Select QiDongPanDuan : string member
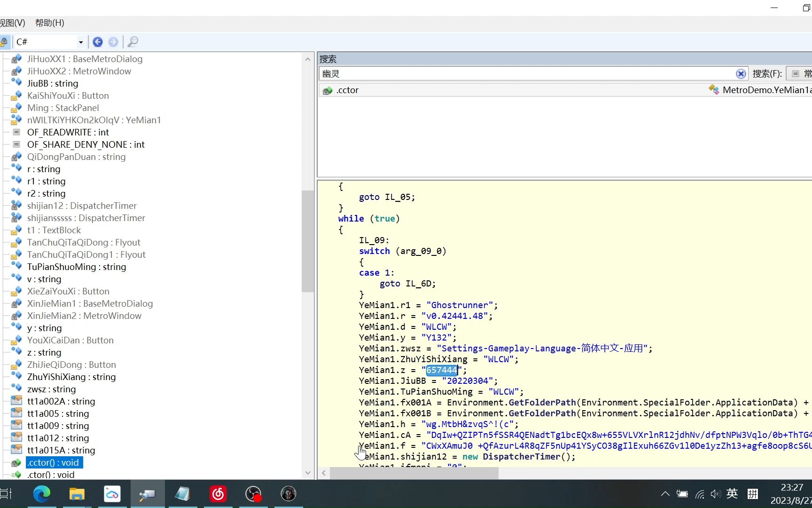The height and width of the screenshot is (508, 812). 76,157
